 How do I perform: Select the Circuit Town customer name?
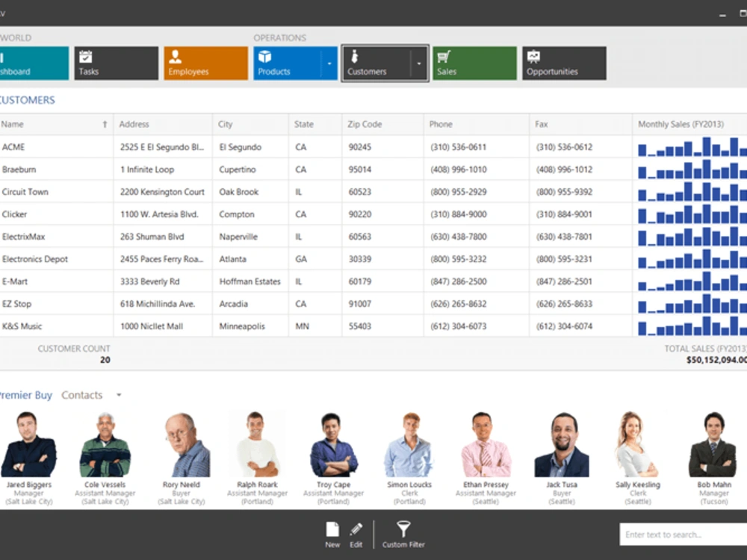pyautogui.click(x=25, y=192)
